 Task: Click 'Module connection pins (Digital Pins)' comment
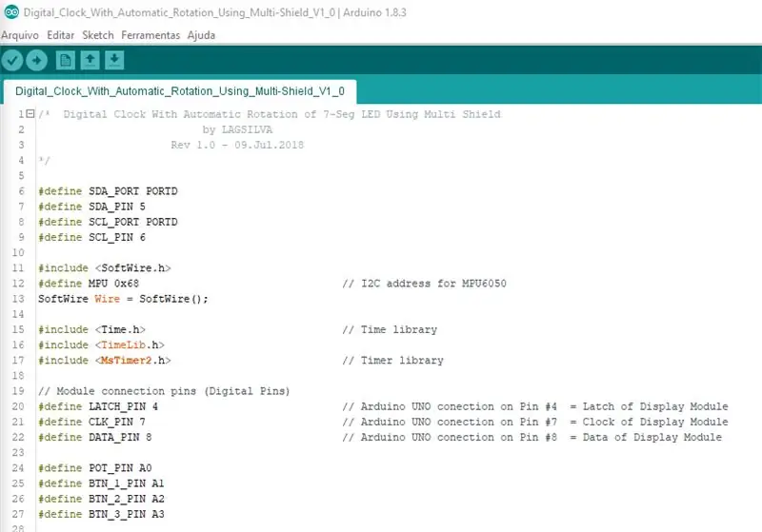[x=173, y=391]
